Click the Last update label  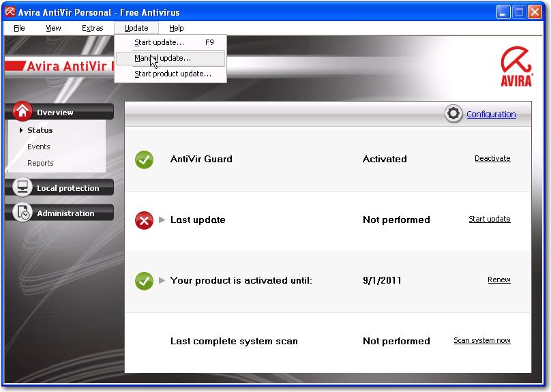pos(198,220)
